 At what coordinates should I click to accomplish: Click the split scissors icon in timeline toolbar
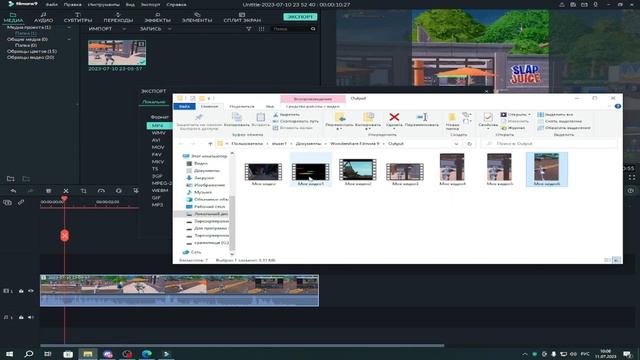coord(66,191)
